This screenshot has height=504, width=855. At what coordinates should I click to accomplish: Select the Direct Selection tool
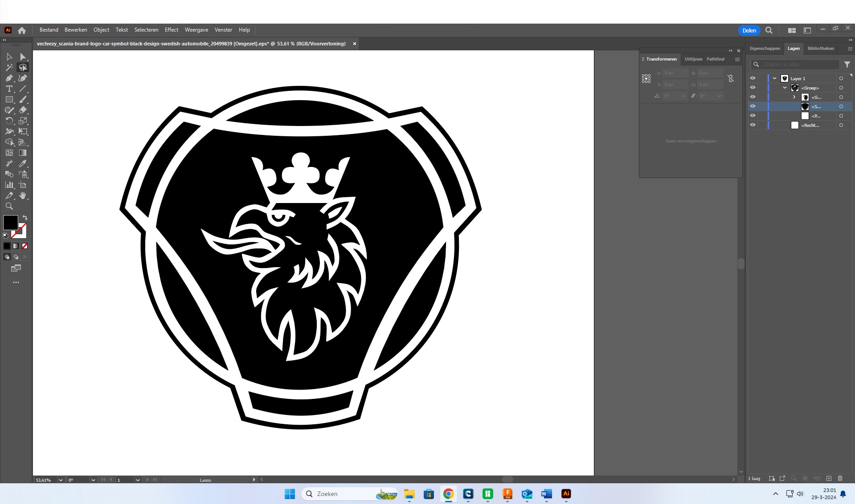(x=23, y=57)
